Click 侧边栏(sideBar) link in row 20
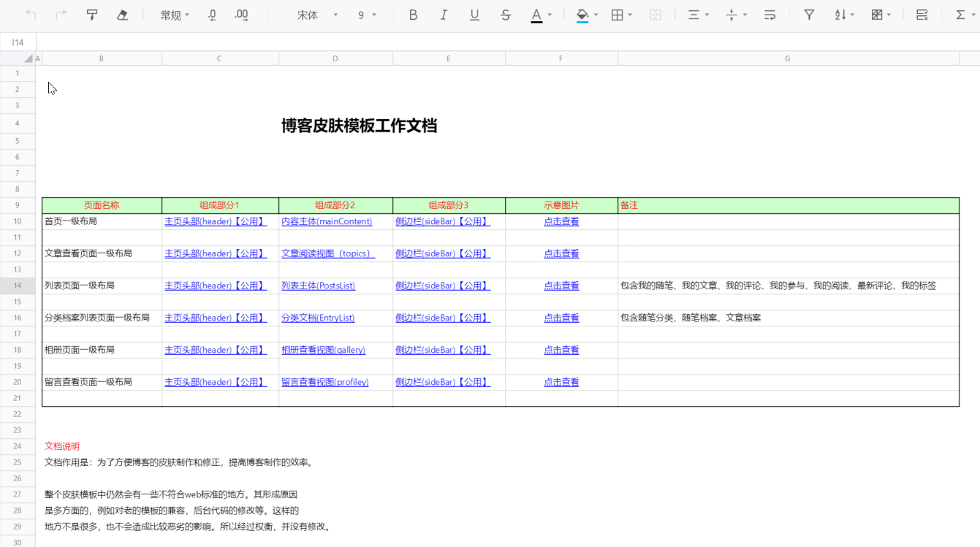 443,382
